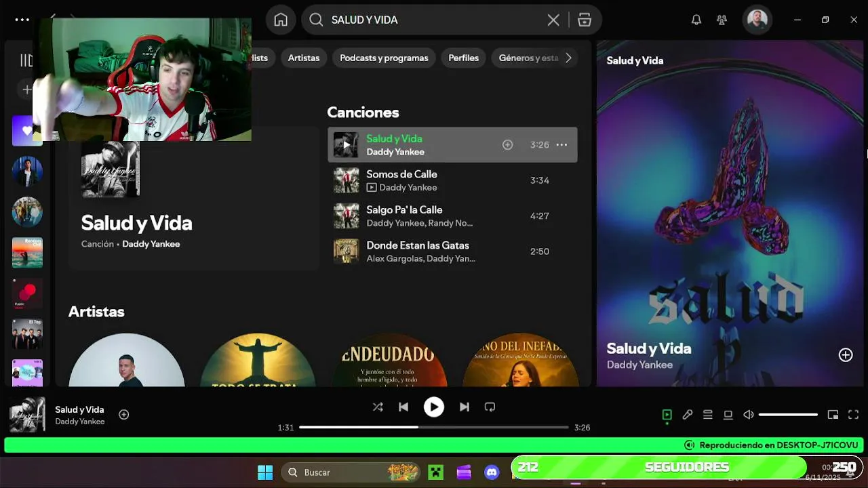Open the friend activity icon

point(722,20)
